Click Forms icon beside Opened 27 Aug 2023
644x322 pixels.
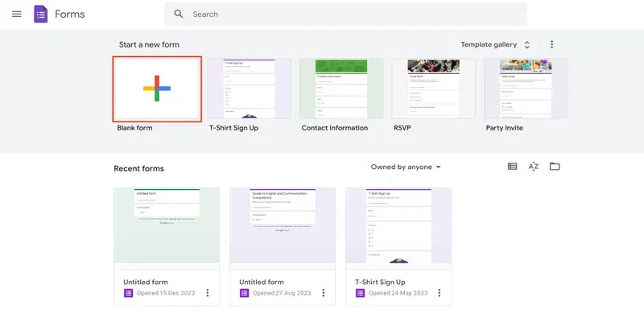coord(244,293)
